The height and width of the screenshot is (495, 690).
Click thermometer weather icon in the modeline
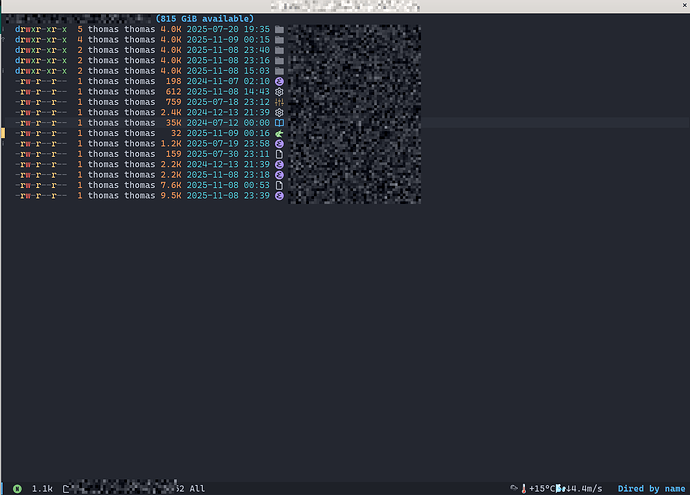click(524, 488)
